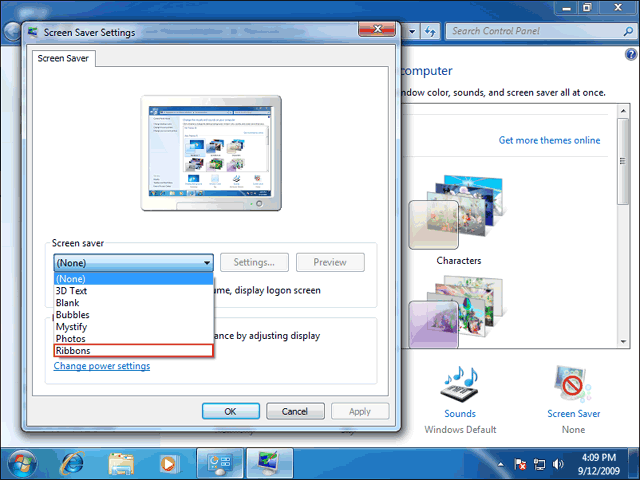Refresh the Control Panel address bar
Viewport: 640px width, 480px height.
click(x=430, y=31)
